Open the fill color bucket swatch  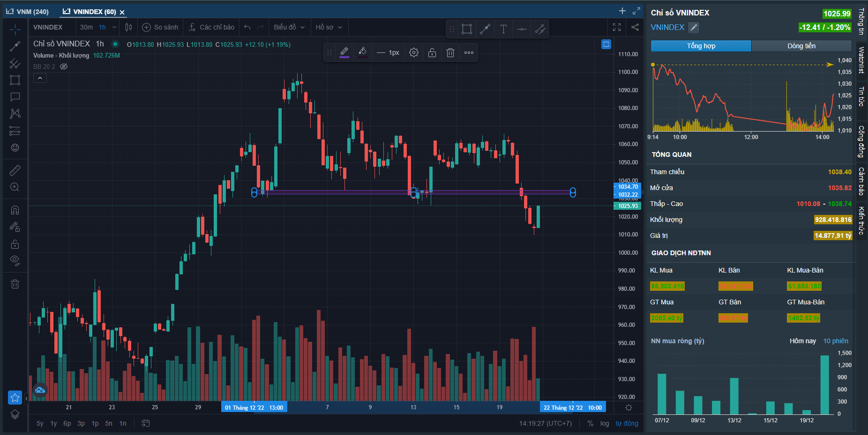click(362, 52)
